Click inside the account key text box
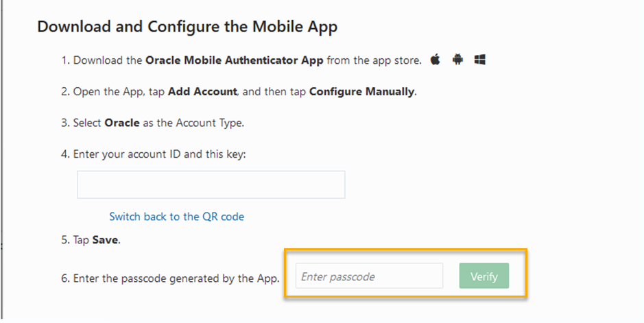The width and height of the screenshot is (644, 323). [x=211, y=185]
